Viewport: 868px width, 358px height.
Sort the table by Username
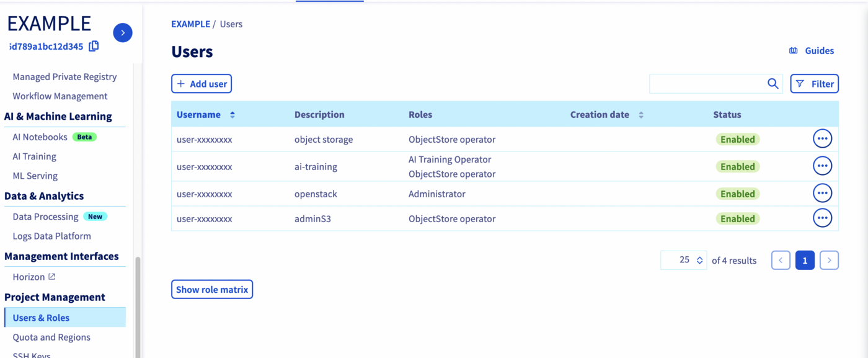tap(232, 114)
